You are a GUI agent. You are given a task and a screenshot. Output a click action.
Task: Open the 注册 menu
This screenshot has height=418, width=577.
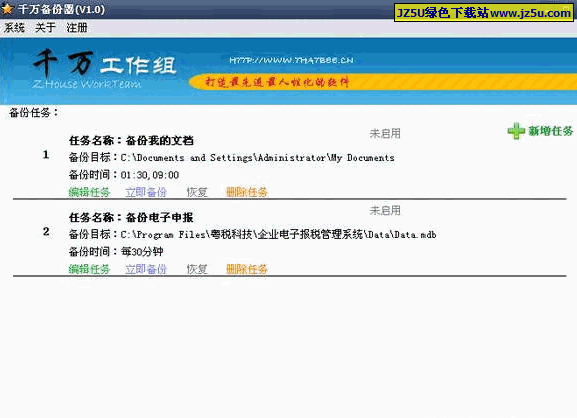tap(77, 28)
